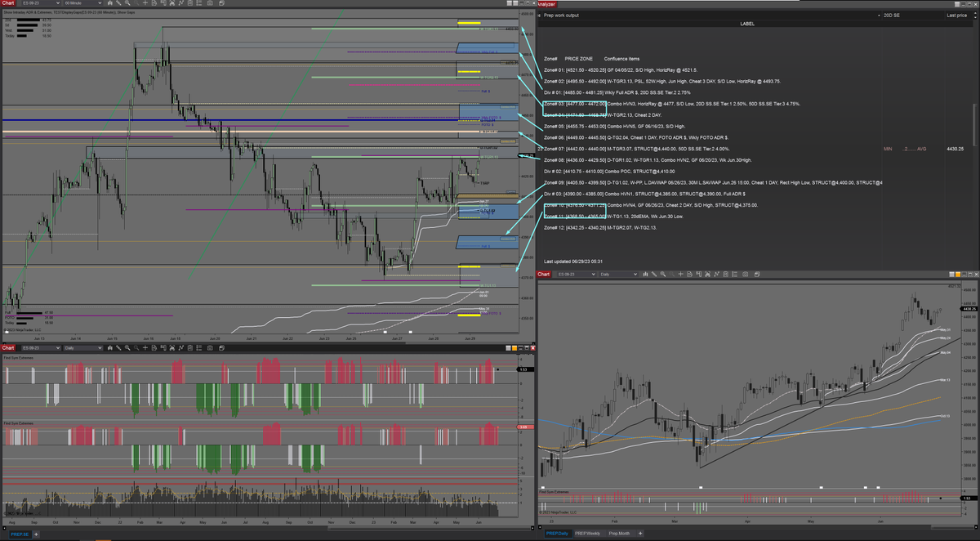
Task: Click LABEL column header in Analyzer
Action: coord(747,24)
